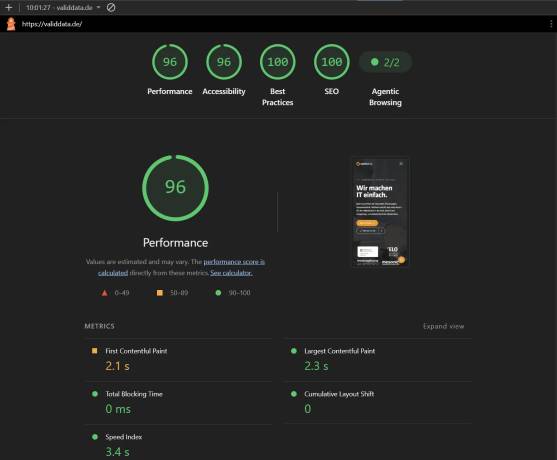Screen dimensions: 557x460
Task: Click the green dot in Agentic Browsing badge
Action: coord(374,62)
